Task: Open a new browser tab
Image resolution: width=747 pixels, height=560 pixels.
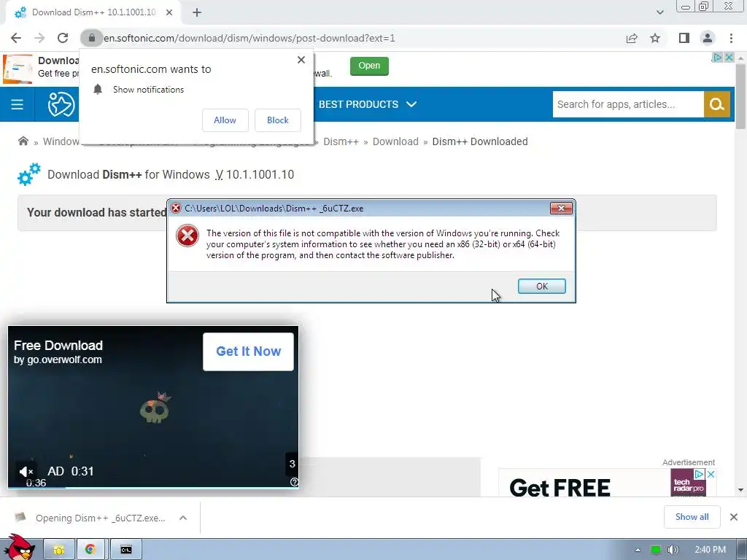Action: coord(197,12)
